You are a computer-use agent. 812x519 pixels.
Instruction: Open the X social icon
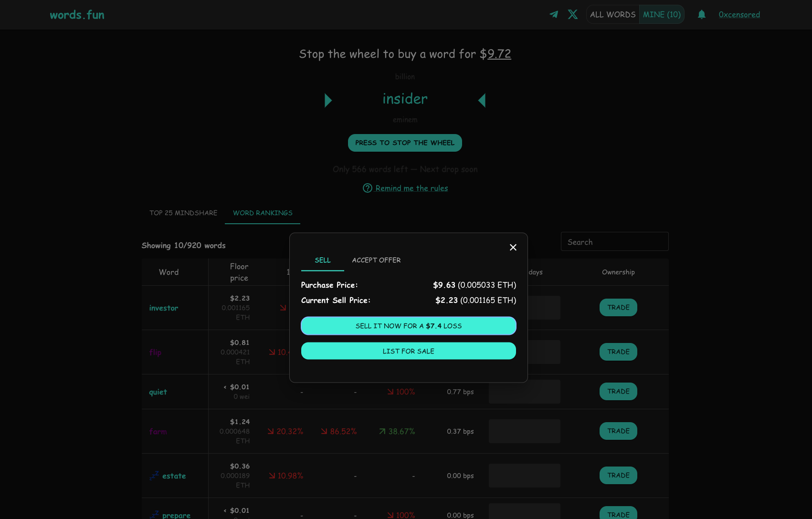(x=573, y=14)
